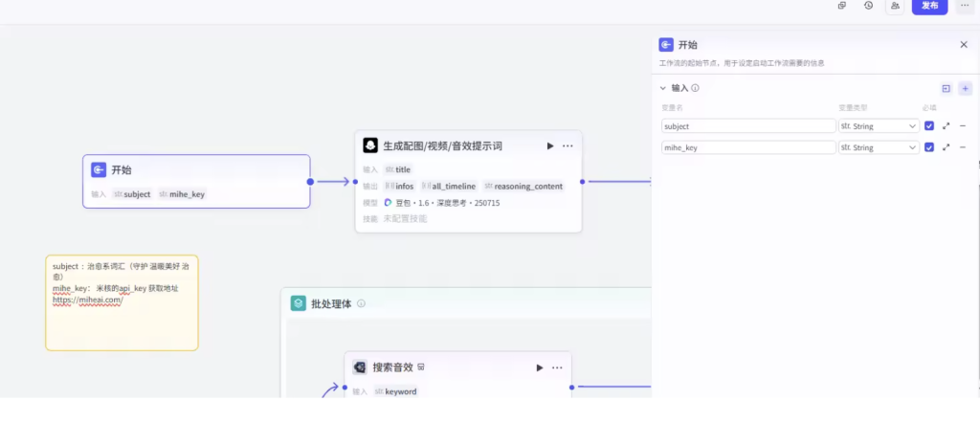Click the info icon next to 批处理体
980x423 pixels.
click(362, 304)
